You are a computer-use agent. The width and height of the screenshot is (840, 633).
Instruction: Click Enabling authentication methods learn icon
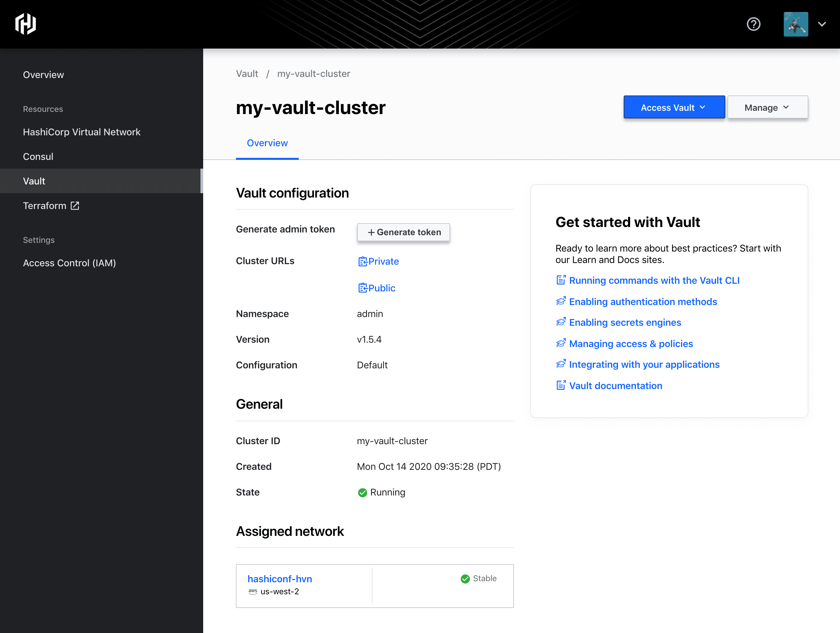561,301
